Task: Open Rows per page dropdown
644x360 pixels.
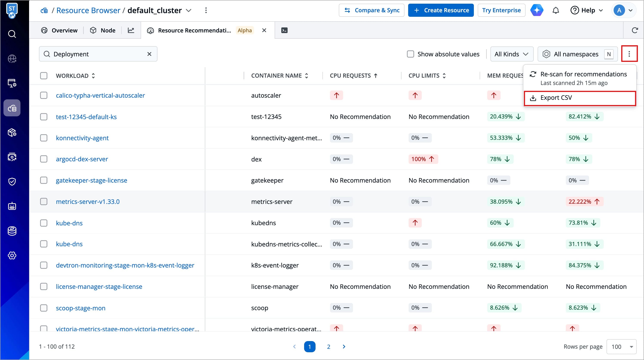Action: pyautogui.click(x=622, y=346)
